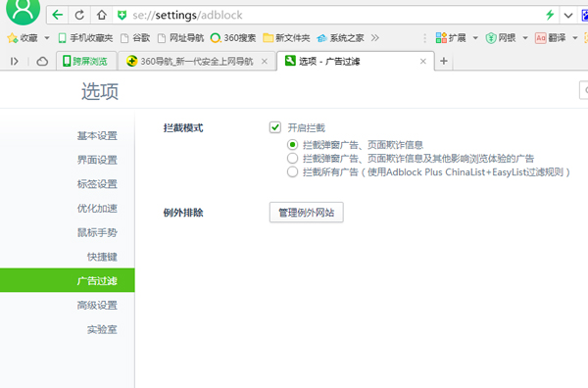Click 管理例外网站 button
This screenshot has width=588, height=388.
[x=307, y=213]
